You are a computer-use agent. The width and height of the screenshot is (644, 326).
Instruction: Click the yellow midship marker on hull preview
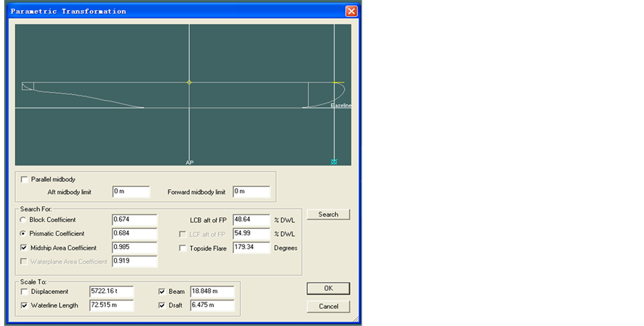(189, 83)
